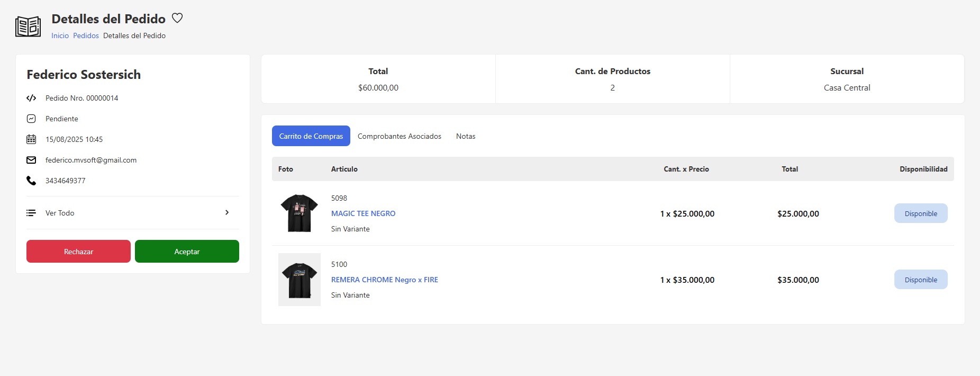Accept the order with the Aceptar button
980x376 pixels.
tap(187, 252)
